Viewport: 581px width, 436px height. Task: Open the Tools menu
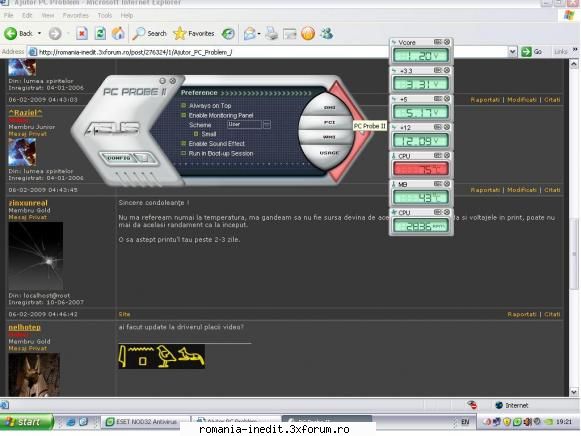pos(105,16)
